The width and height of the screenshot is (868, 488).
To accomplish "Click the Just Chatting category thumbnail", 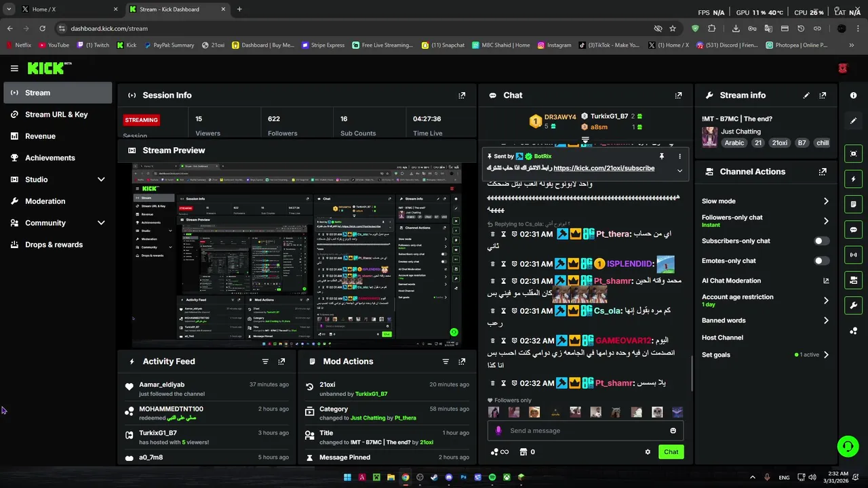I will 709,137.
